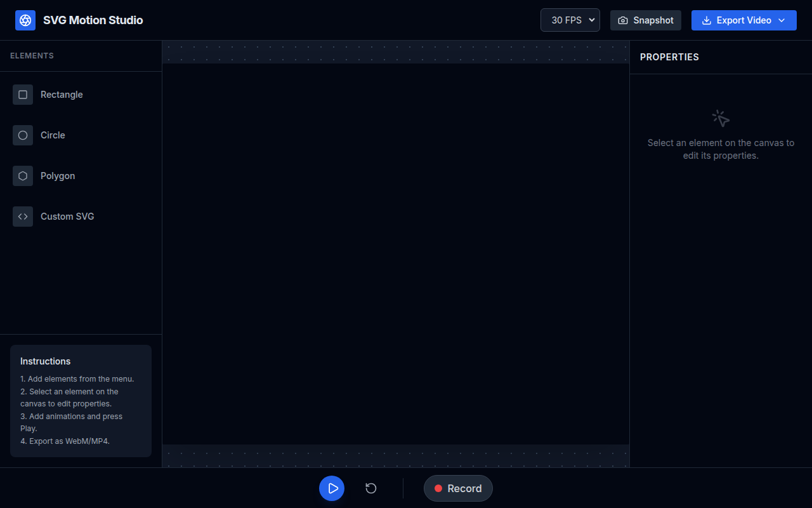Click the ELEMENTS panel header
Viewport: 812px width, 508px height.
(x=32, y=55)
